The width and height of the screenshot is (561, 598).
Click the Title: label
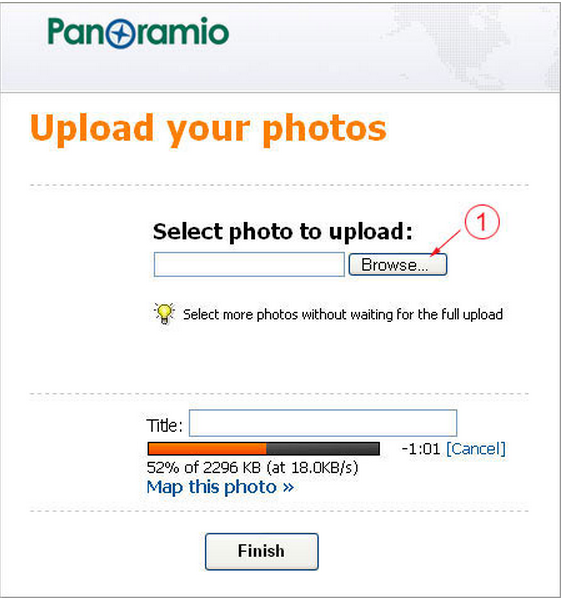(164, 426)
